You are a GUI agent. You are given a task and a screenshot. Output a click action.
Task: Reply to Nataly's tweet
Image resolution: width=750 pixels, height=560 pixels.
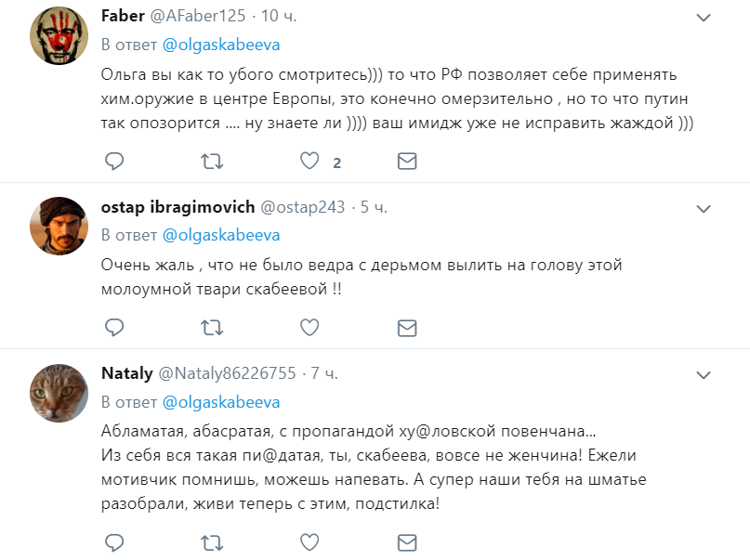coord(113,540)
